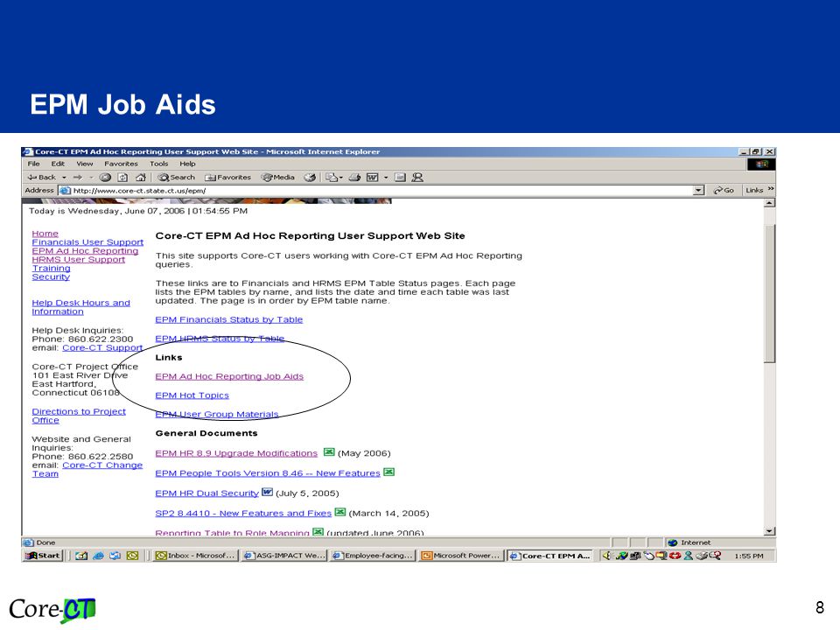Open the Favorites menu
The image size is (840, 630).
(121, 164)
